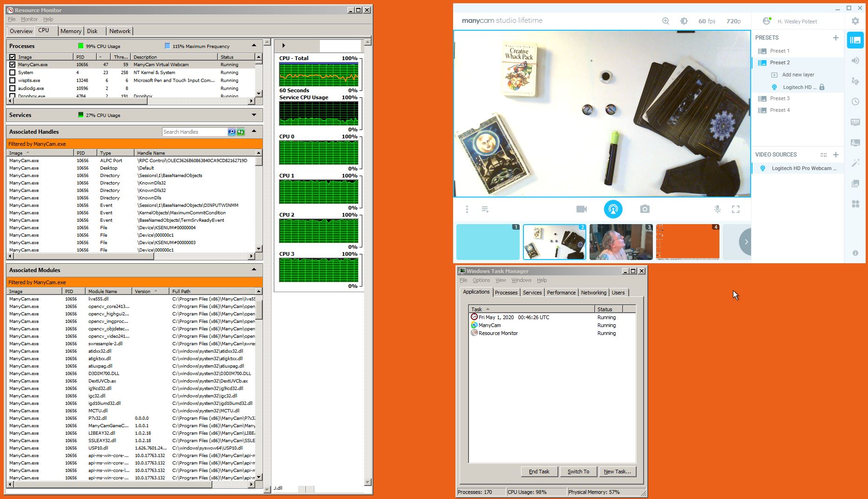
Task: Click the End Task button
Action: click(x=539, y=472)
